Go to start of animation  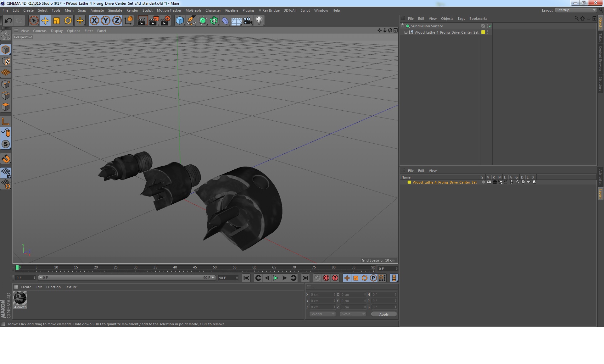[246, 278]
